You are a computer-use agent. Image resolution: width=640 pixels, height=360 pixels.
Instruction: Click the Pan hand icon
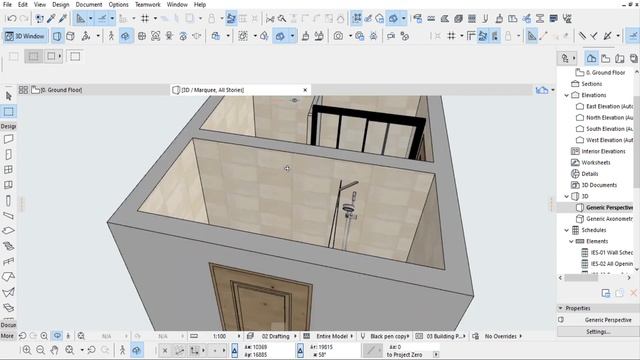point(54,350)
